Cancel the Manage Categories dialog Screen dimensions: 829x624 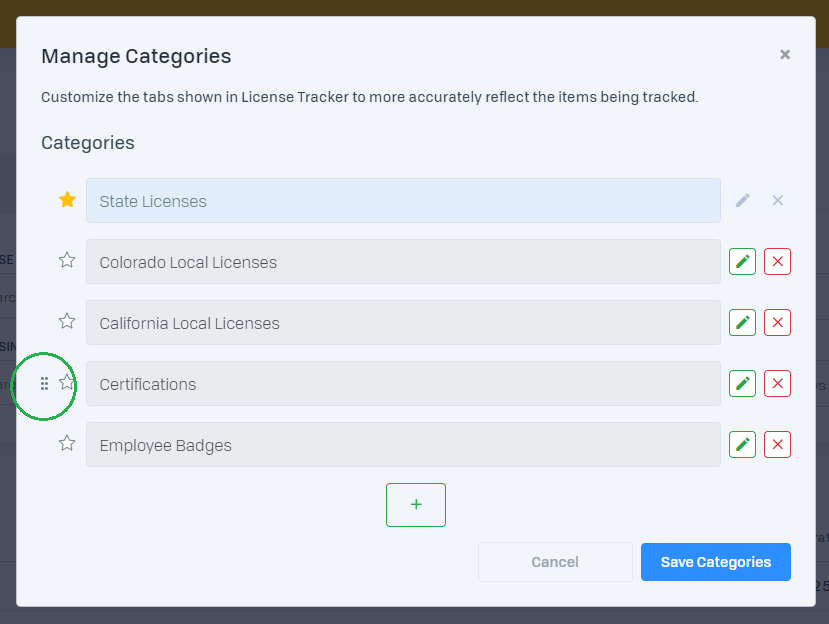pos(555,562)
